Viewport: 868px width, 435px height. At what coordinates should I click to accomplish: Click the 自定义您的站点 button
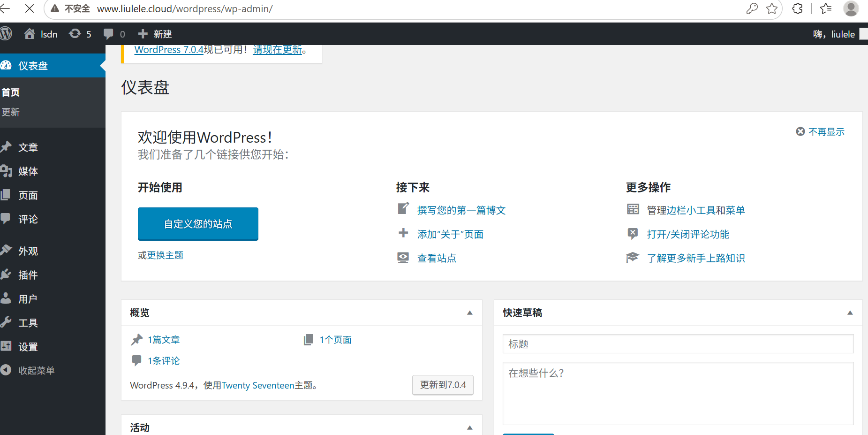(x=198, y=224)
